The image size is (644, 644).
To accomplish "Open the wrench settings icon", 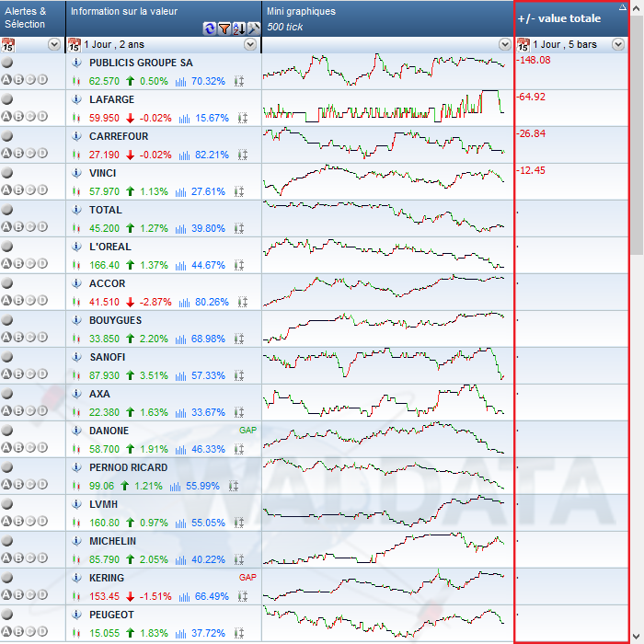I will (x=254, y=29).
